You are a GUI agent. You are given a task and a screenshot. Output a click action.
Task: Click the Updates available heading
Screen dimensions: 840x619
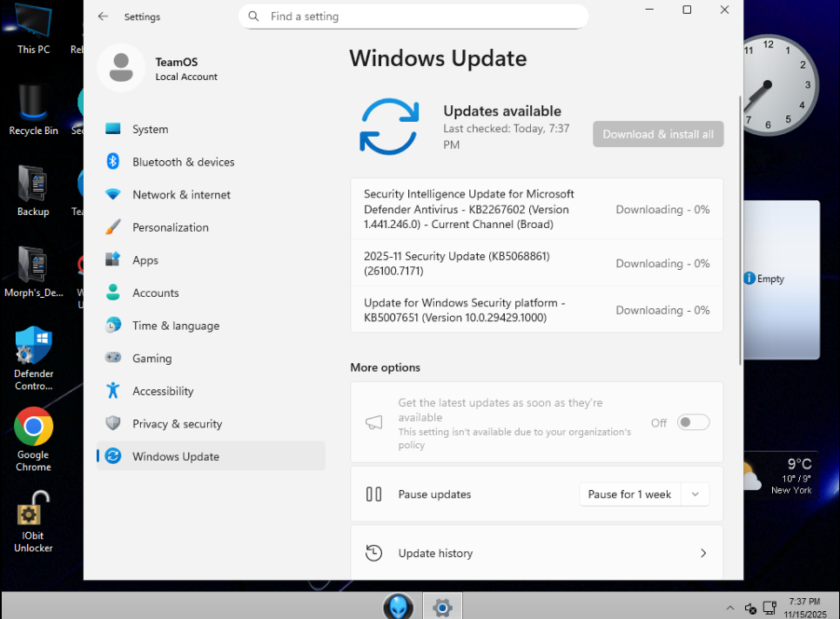502,111
